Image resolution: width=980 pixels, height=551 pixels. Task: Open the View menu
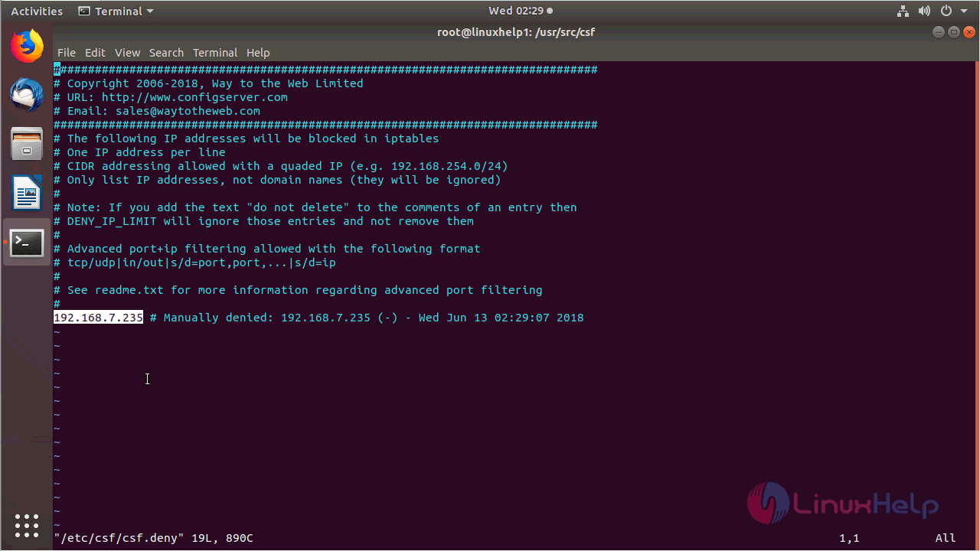[127, 53]
